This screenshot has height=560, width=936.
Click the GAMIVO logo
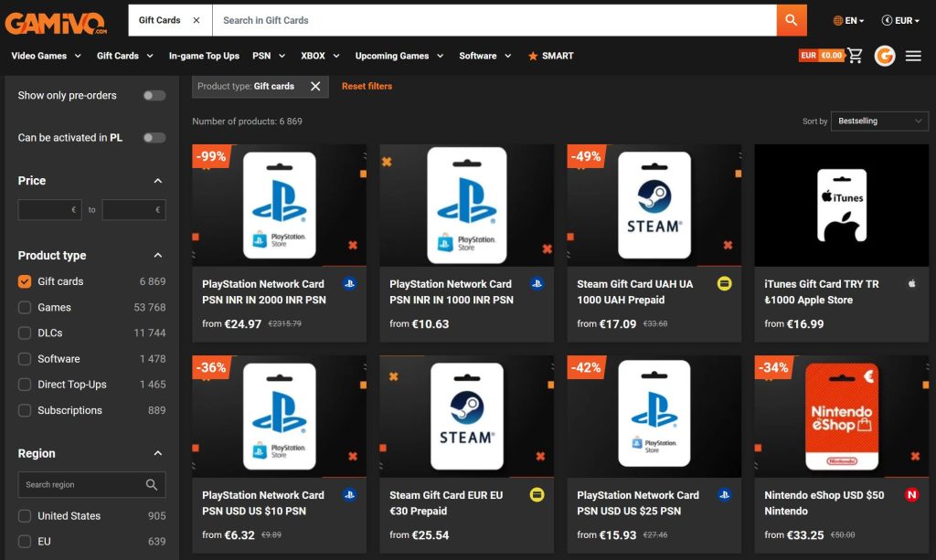[58, 20]
